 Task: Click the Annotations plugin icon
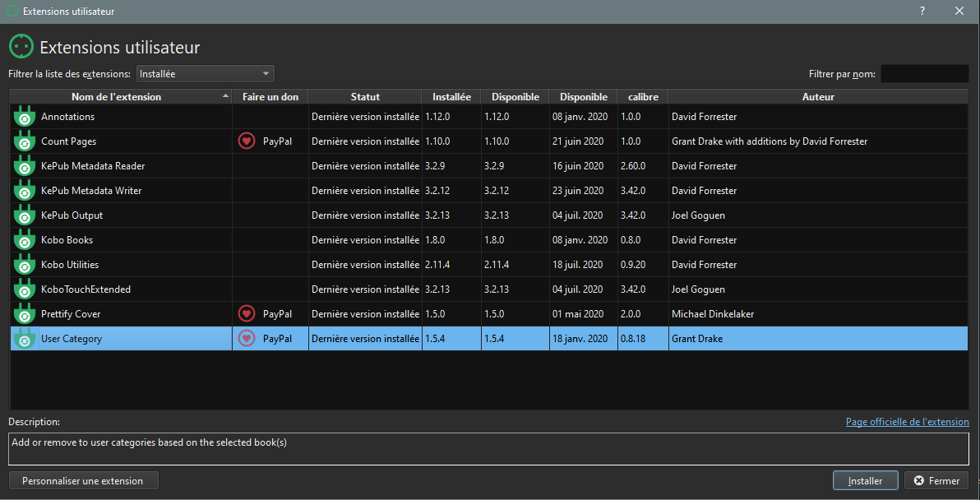click(x=25, y=117)
